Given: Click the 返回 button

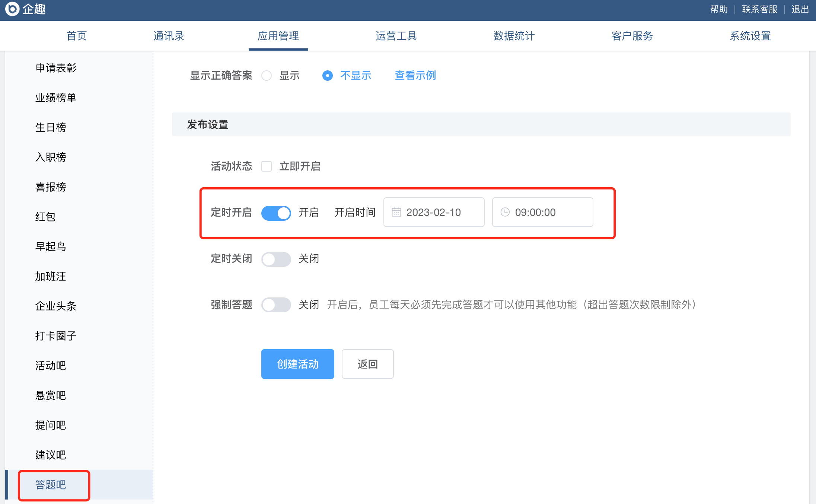Looking at the screenshot, I should (367, 364).
